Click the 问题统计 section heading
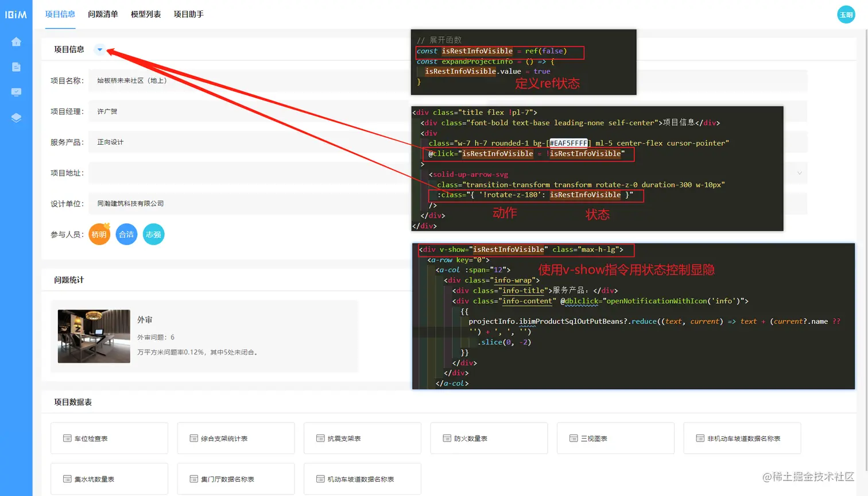The image size is (868, 496). tap(69, 280)
